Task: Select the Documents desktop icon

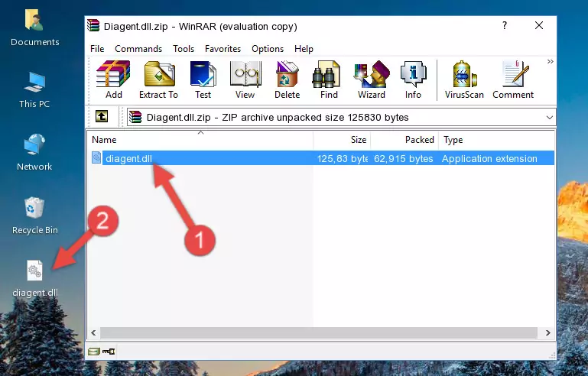Action: point(35,28)
